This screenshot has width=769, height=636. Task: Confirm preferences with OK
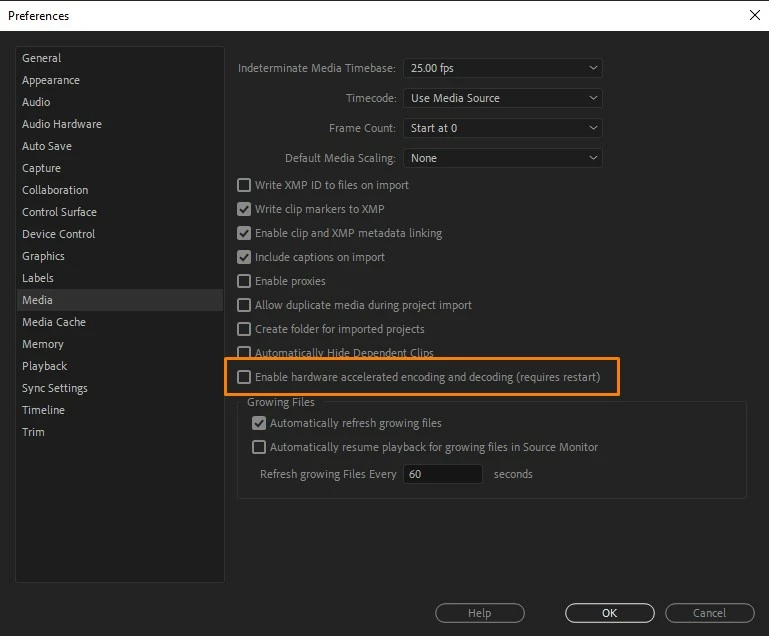tap(610, 613)
